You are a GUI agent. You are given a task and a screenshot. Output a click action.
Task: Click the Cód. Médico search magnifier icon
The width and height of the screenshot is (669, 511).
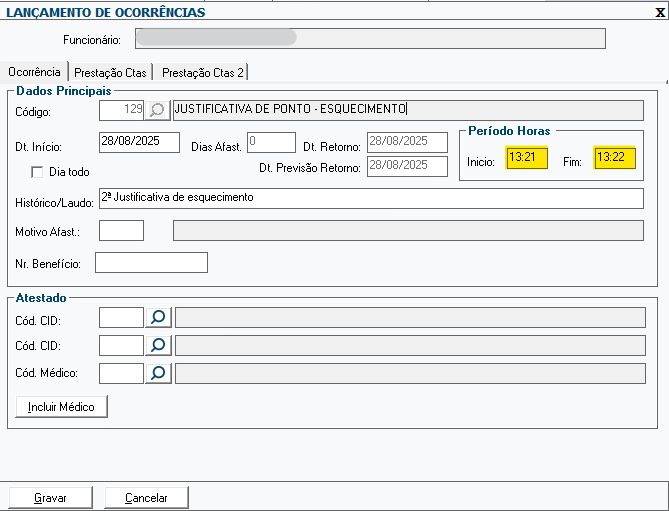[x=158, y=373]
